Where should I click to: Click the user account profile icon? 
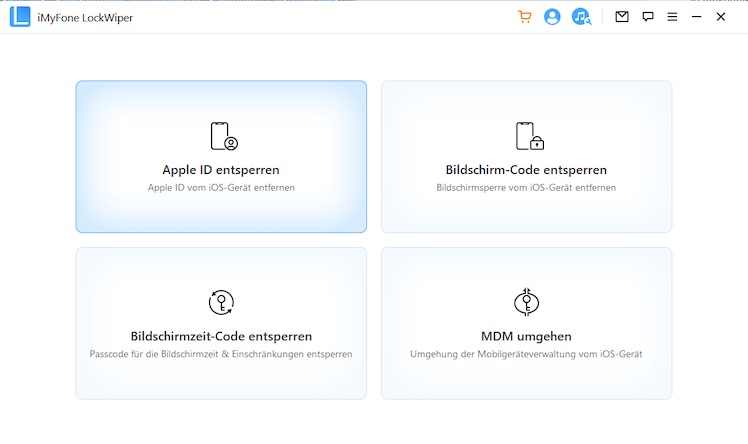point(552,17)
